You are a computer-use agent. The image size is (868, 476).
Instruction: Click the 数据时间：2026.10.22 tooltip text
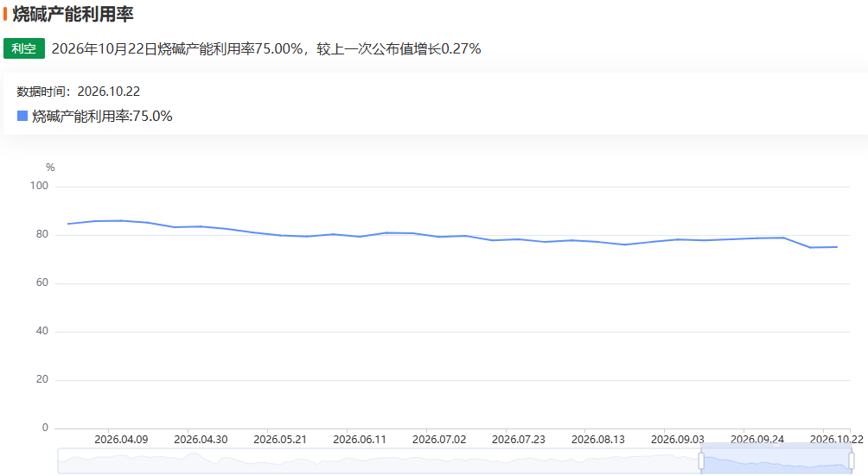(78, 92)
